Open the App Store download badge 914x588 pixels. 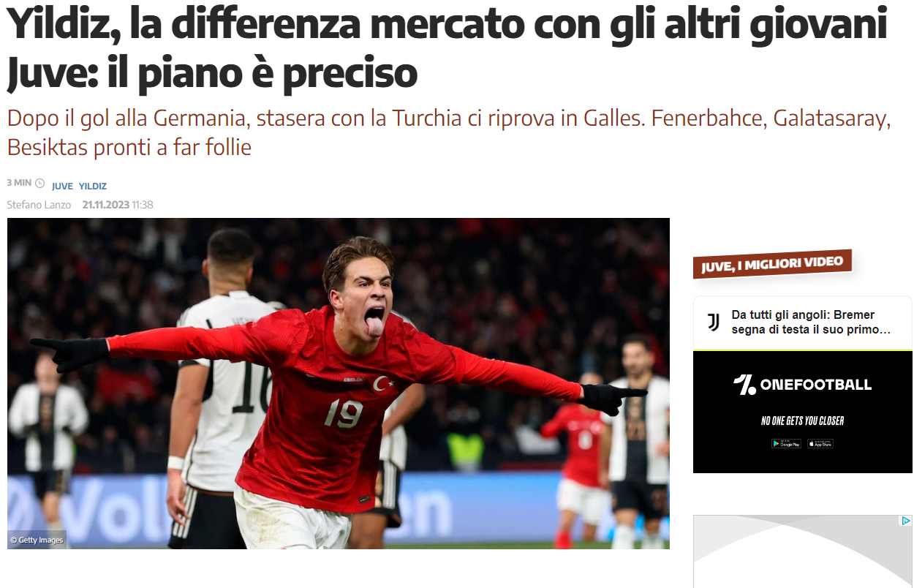click(x=820, y=443)
